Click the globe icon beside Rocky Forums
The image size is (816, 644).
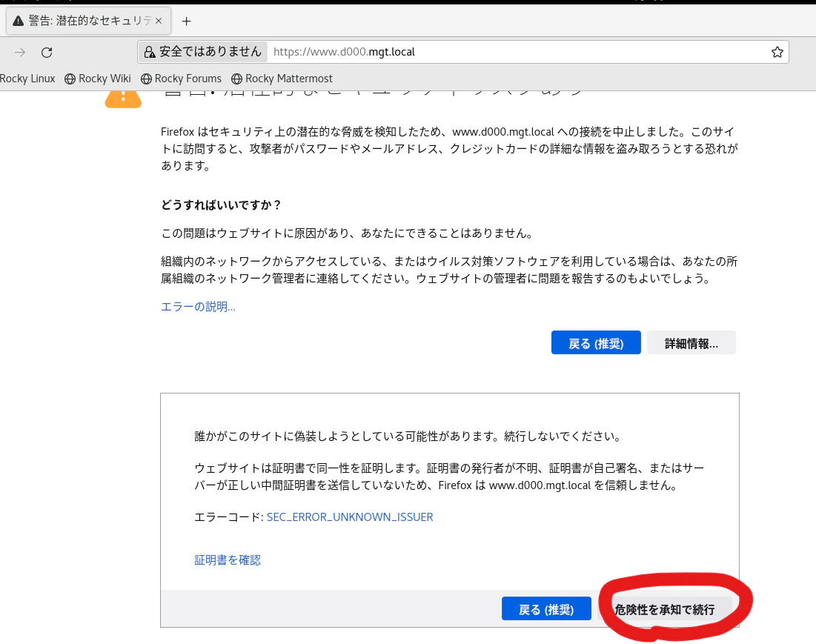146,79
